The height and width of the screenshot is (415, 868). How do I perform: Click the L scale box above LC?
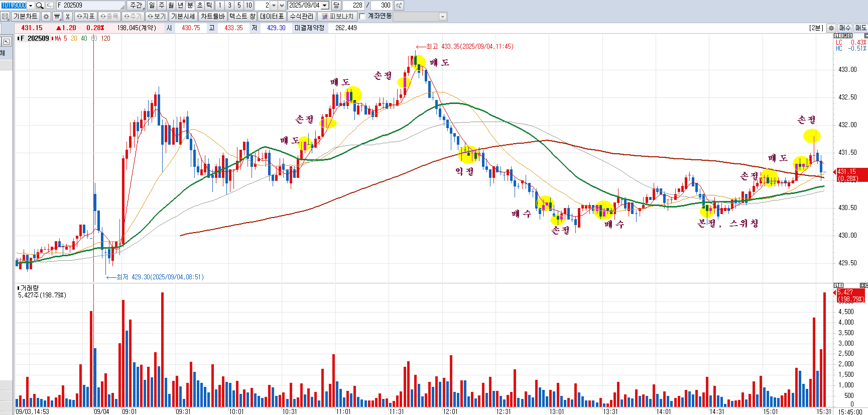836,36
